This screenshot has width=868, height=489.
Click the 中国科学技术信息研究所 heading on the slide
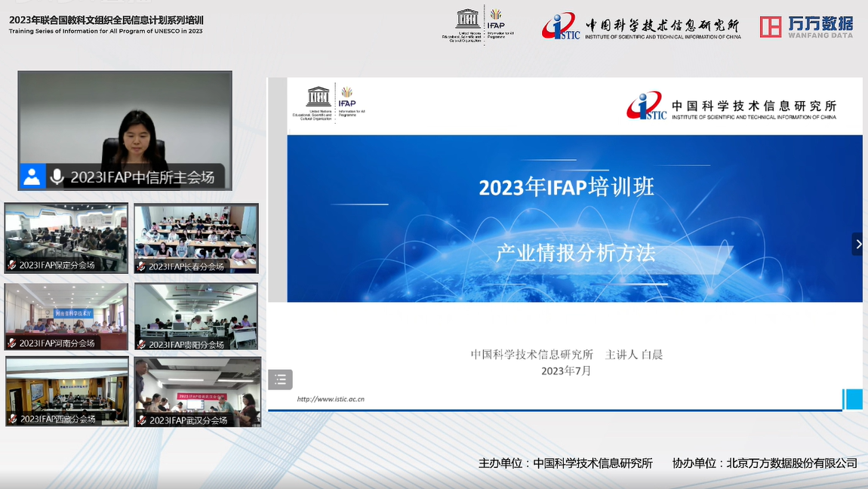(754, 106)
